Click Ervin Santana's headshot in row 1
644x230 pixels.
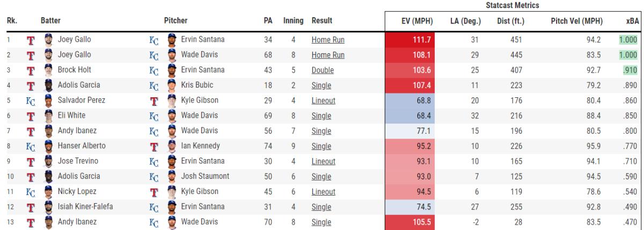point(172,39)
